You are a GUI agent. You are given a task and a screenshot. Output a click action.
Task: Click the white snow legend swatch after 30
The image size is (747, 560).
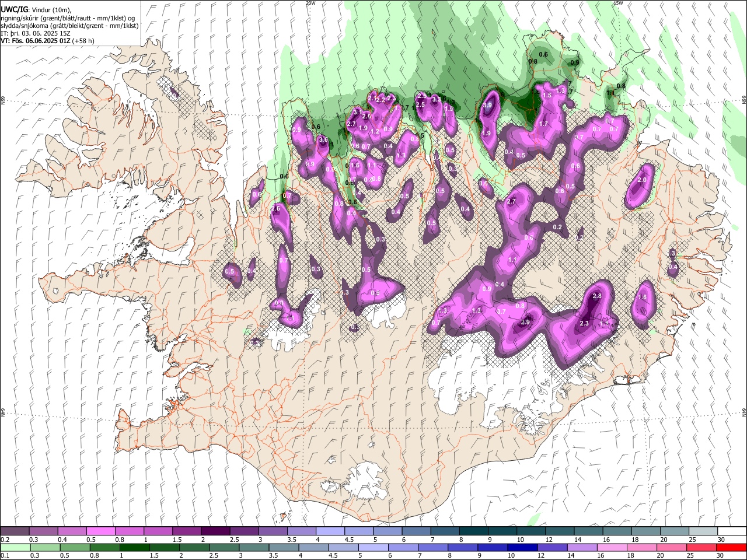[732, 531]
